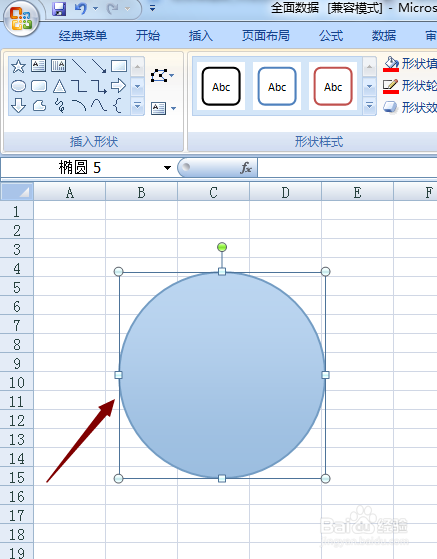Switch to the 插入 tab
The height and width of the screenshot is (559, 437).
[x=200, y=36]
